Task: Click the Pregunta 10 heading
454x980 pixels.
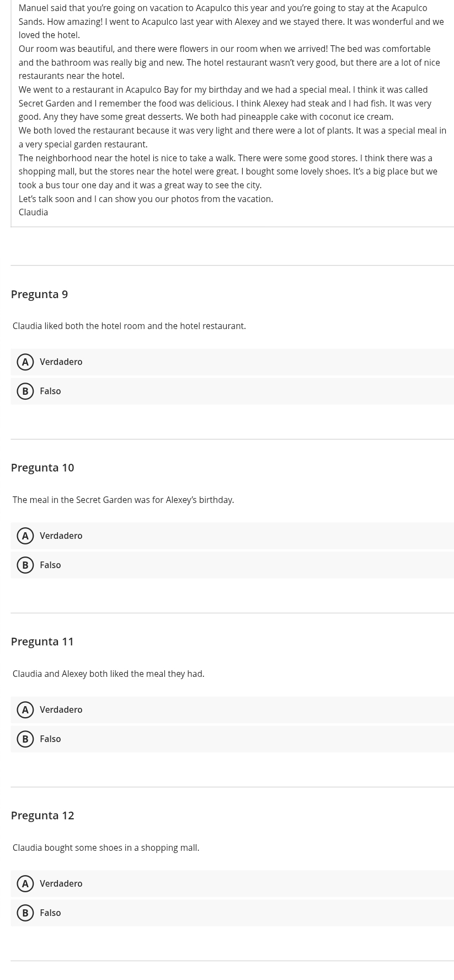Action: coord(42,468)
